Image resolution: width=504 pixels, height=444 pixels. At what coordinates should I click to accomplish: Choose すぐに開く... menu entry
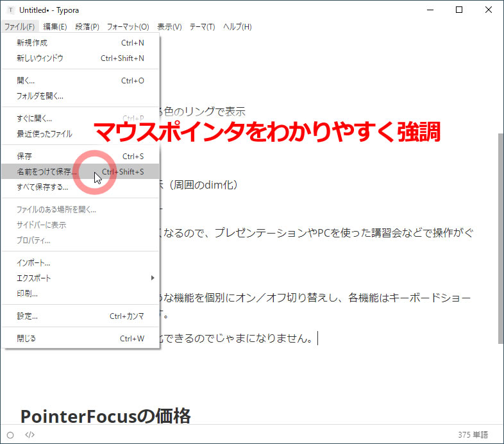[80, 119]
